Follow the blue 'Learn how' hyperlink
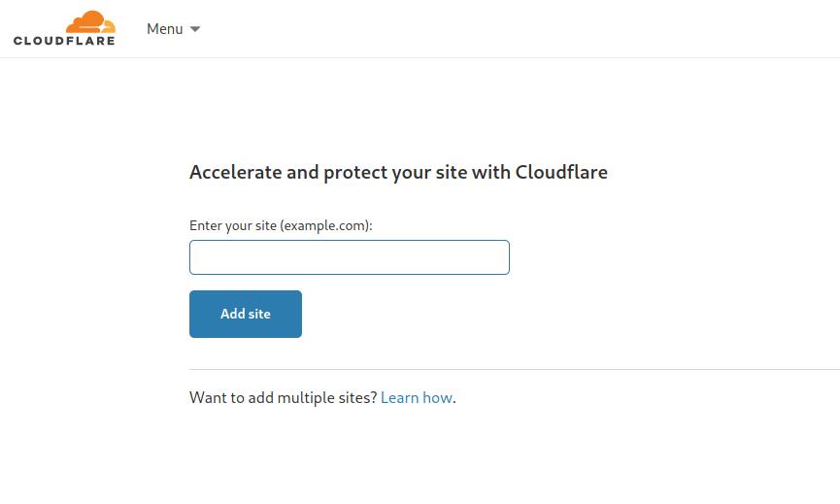Screen dimensions: 840x504 pos(417,397)
